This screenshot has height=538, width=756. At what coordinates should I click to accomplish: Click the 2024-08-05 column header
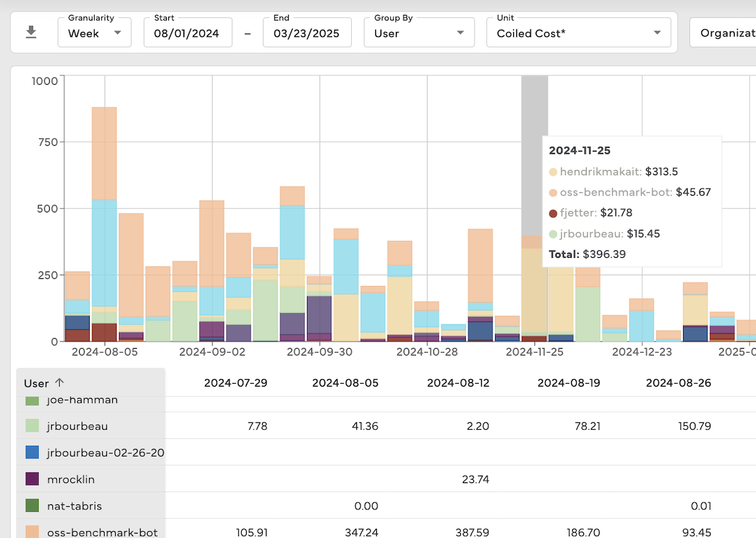(345, 383)
